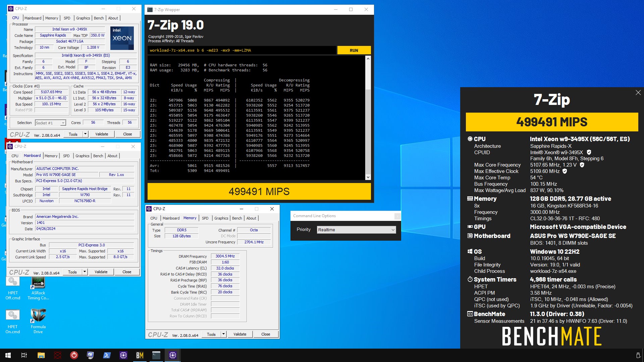Open the HPET Off.cmd desktop shortcut
644x362 pixels.
[13, 288]
